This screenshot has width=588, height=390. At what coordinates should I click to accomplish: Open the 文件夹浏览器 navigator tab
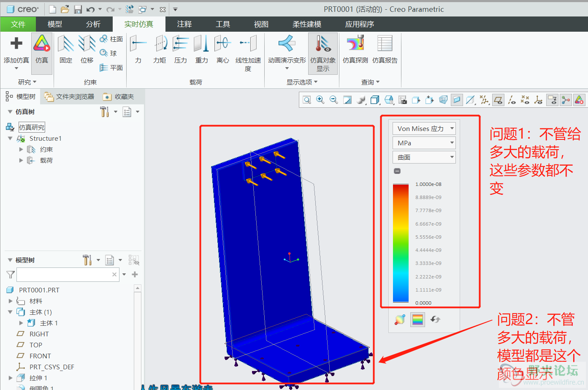(x=70, y=97)
